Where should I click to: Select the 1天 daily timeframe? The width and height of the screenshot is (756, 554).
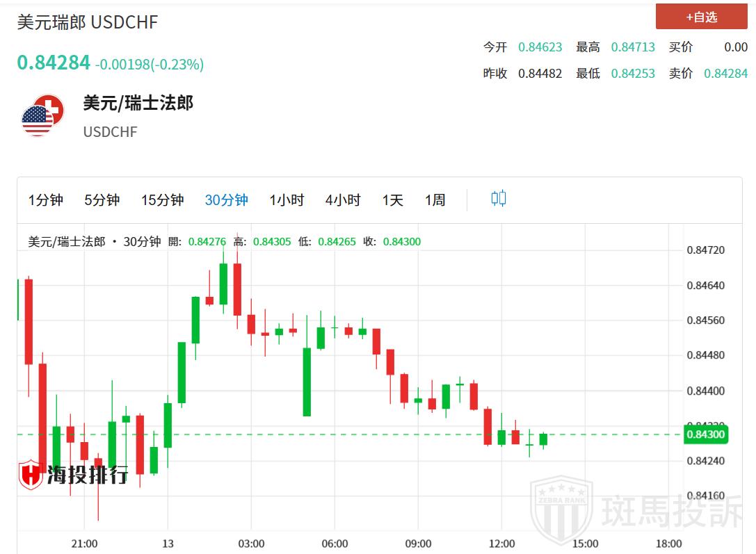[x=392, y=200]
